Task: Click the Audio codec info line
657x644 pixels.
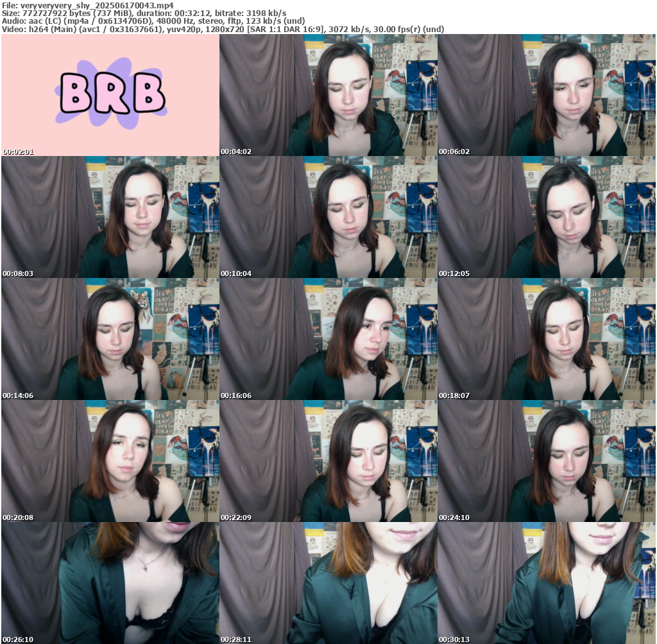Action: 153,21
